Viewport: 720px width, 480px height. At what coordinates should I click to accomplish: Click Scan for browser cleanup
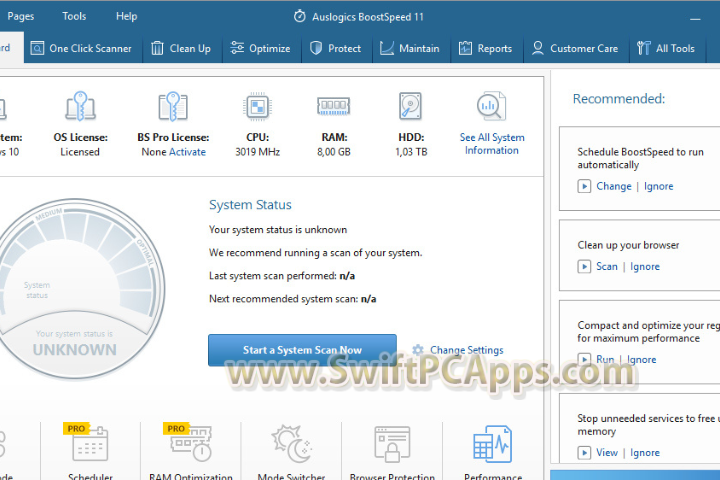607,266
